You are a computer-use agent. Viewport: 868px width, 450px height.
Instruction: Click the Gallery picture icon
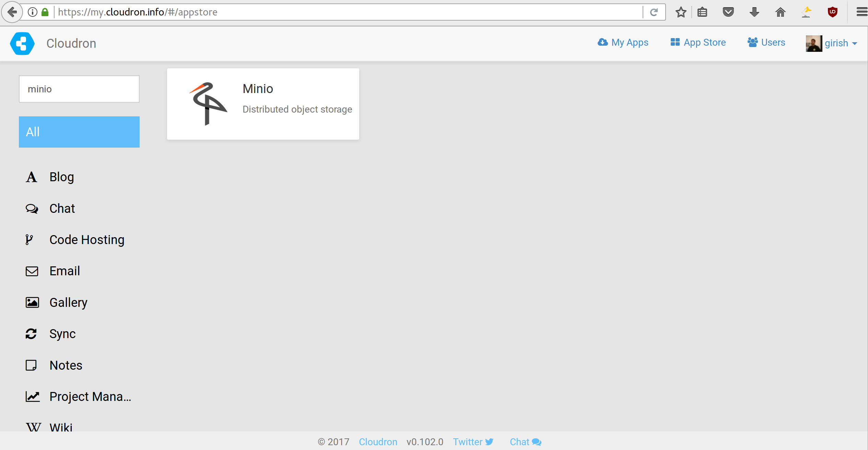(x=32, y=302)
